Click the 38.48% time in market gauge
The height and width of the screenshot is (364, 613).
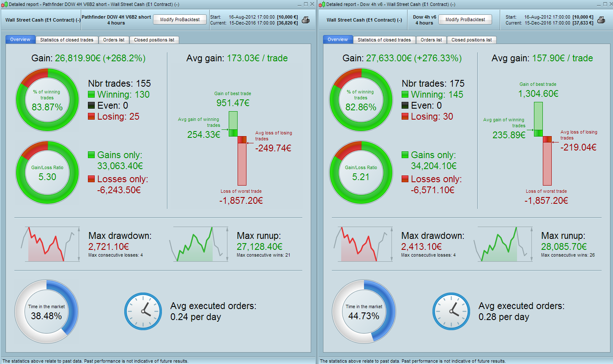tap(47, 312)
